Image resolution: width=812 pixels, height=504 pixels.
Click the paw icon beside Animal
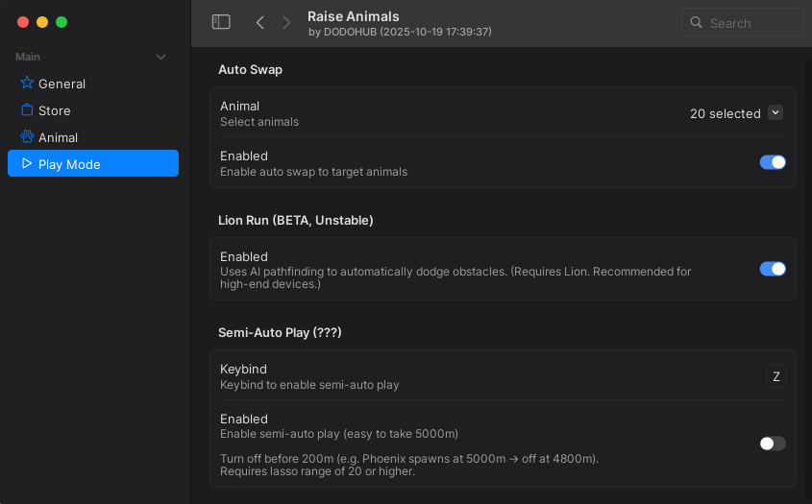pos(27,136)
